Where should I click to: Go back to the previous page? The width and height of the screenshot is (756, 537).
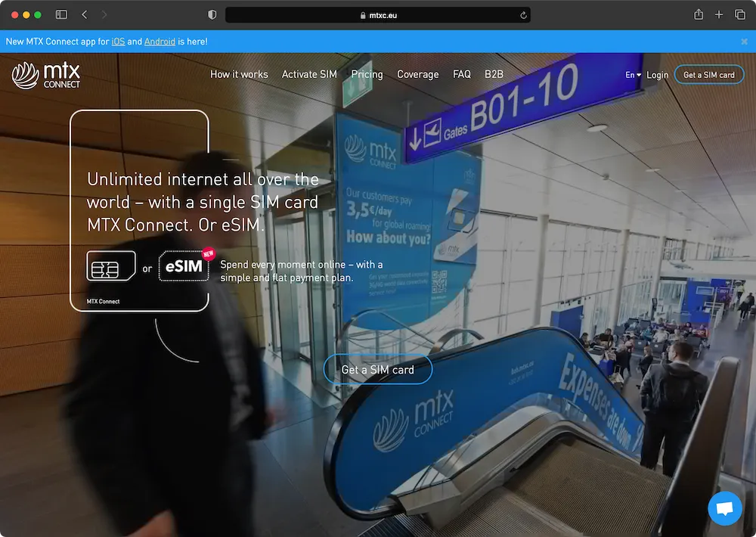click(x=85, y=14)
